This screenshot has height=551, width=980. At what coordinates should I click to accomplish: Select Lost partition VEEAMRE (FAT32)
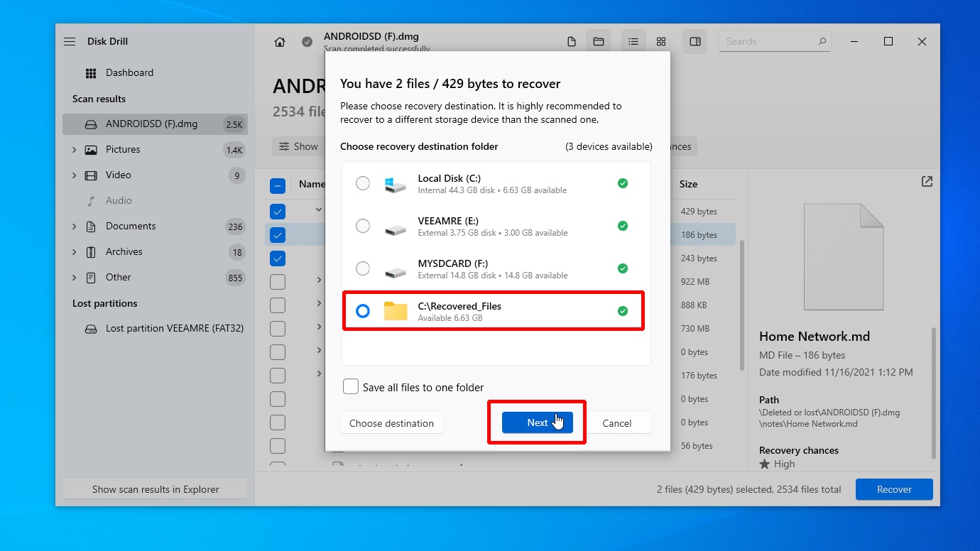(x=155, y=329)
